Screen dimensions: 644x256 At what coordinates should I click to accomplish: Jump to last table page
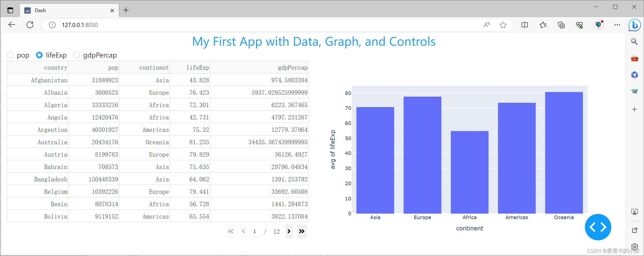point(302,231)
